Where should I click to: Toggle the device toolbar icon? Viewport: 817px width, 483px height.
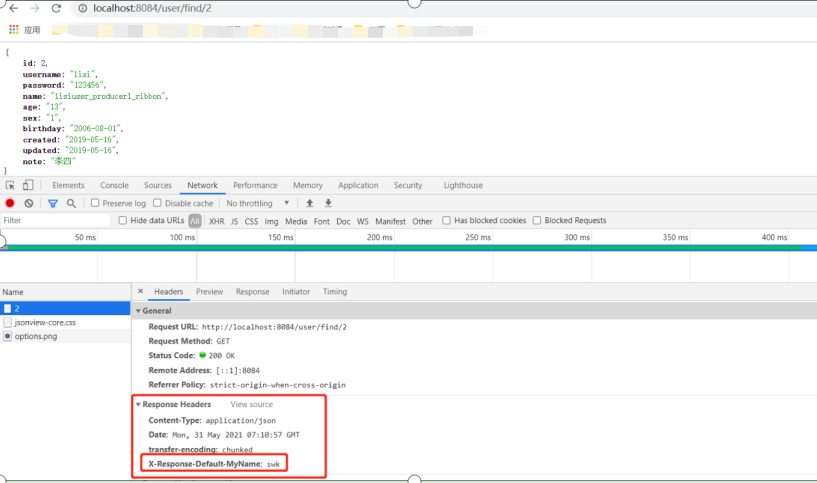[28, 185]
